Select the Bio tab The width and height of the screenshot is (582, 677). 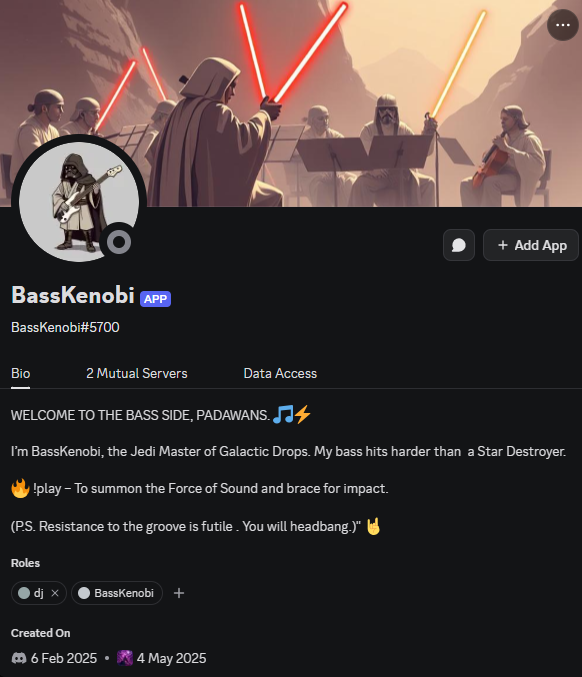(x=20, y=373)
